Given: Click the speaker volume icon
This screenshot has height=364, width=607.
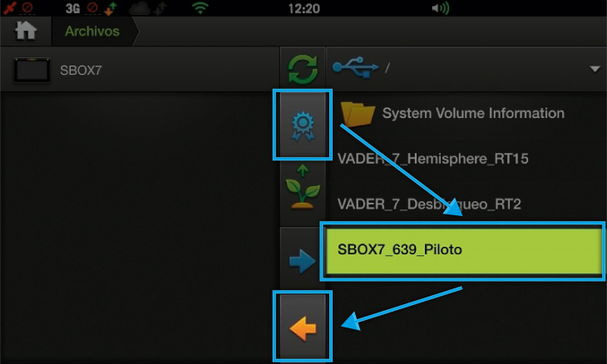Looking at the screenshot, I should tap(441, 8).
